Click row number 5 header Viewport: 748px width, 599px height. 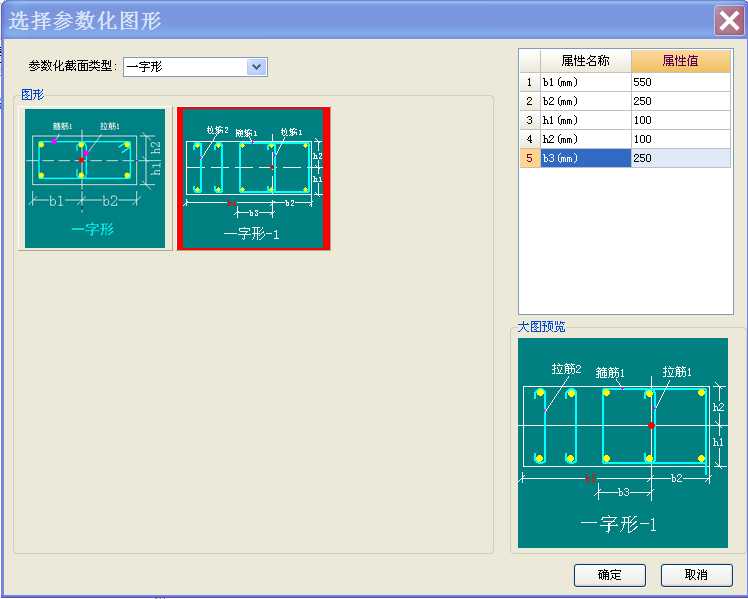[530, 158]
